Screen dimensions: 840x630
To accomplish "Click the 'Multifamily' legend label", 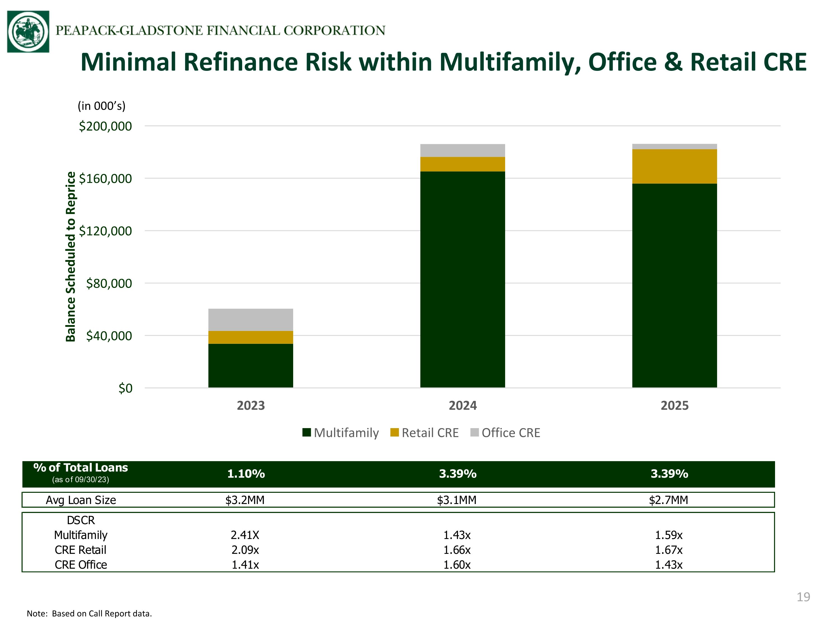I will (346, 433).
